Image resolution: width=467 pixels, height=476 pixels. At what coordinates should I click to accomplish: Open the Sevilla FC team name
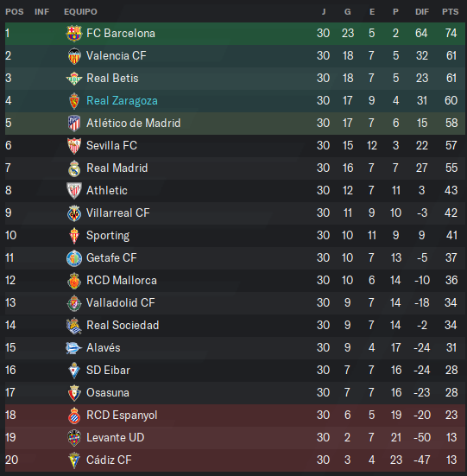pos(111,145)
